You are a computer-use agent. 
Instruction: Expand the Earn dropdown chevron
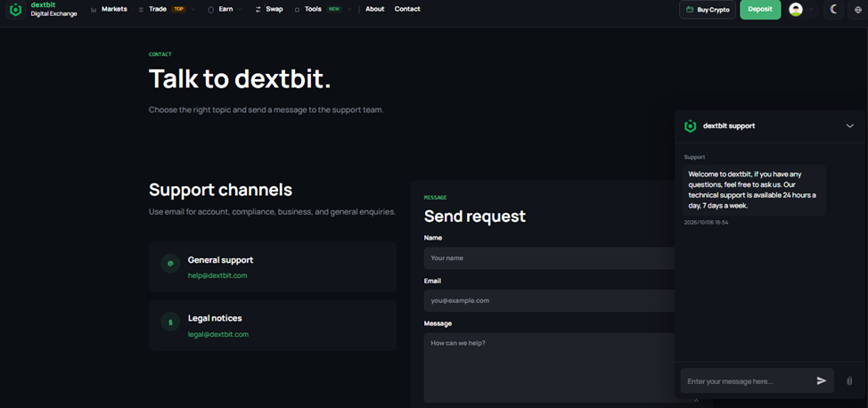[x=240, y=10]
